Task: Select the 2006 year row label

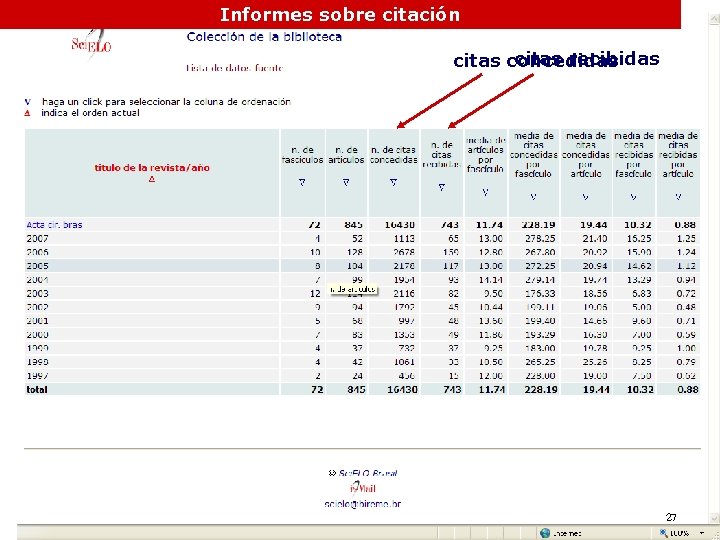Action: pos(37,252)
